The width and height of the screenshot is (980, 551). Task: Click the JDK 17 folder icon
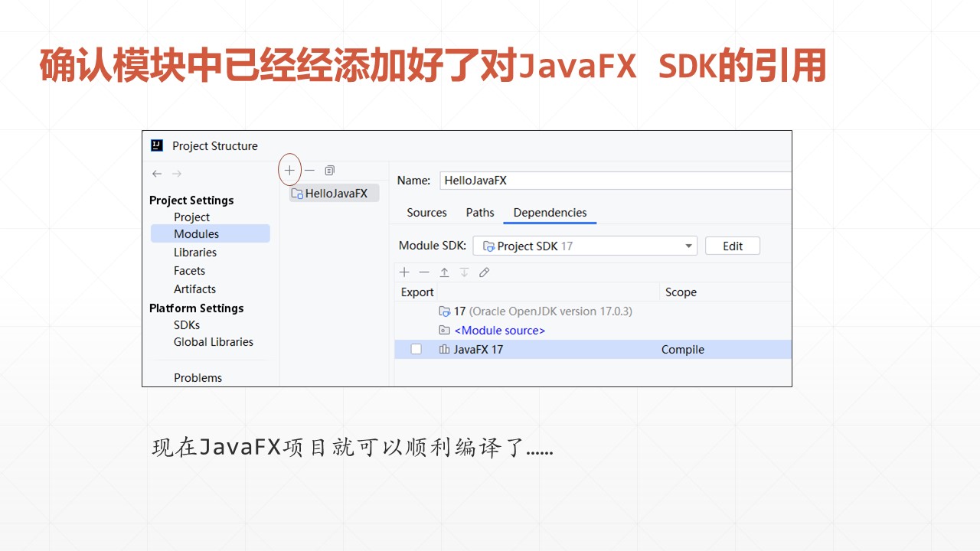[x=444, y=311]
